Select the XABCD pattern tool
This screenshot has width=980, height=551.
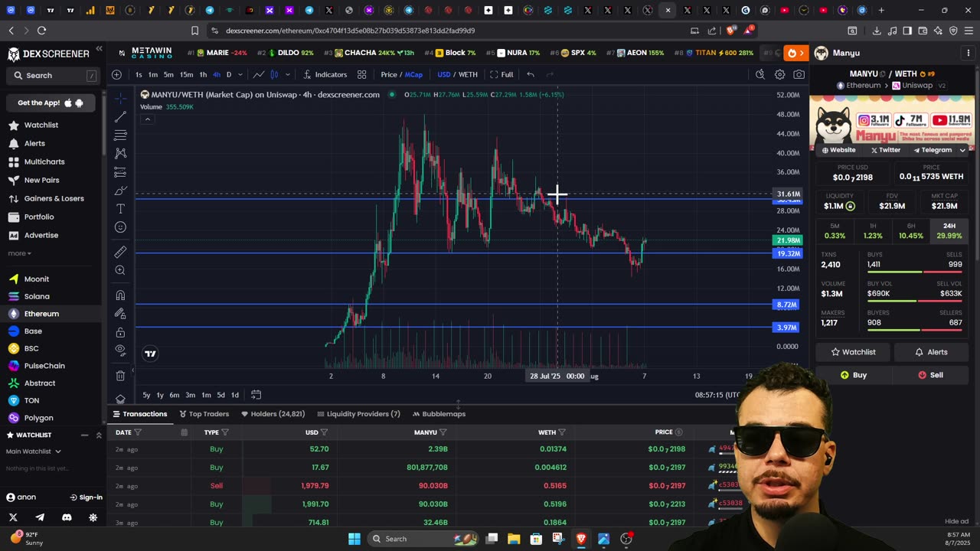(x=120, y=154)
